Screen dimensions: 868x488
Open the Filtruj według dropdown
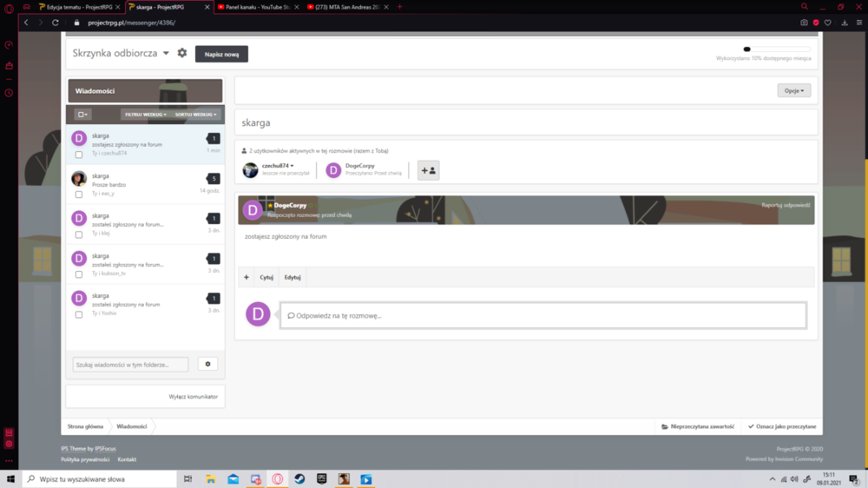coord(146,115)
